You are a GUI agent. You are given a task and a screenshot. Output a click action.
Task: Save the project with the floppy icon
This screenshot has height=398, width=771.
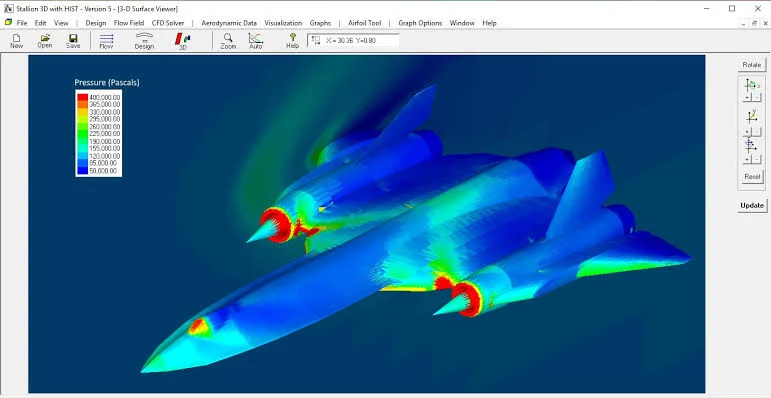pos(73,41)
